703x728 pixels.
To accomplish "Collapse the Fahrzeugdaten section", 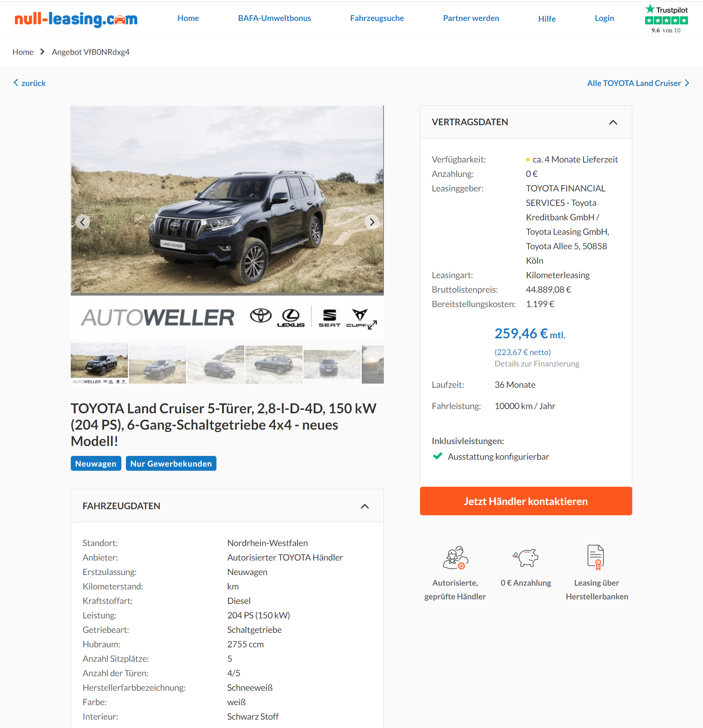I will point(364,506).
